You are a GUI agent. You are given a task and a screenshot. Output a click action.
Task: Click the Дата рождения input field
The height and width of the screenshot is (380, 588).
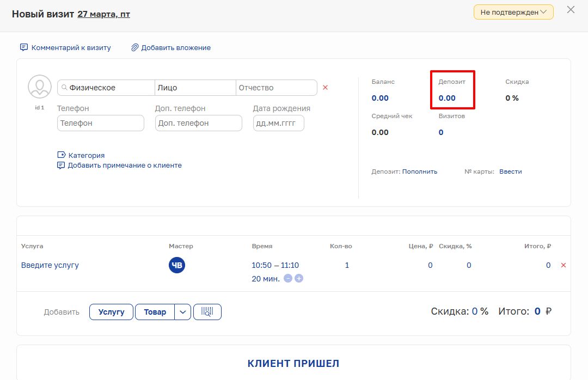point(278,123)
